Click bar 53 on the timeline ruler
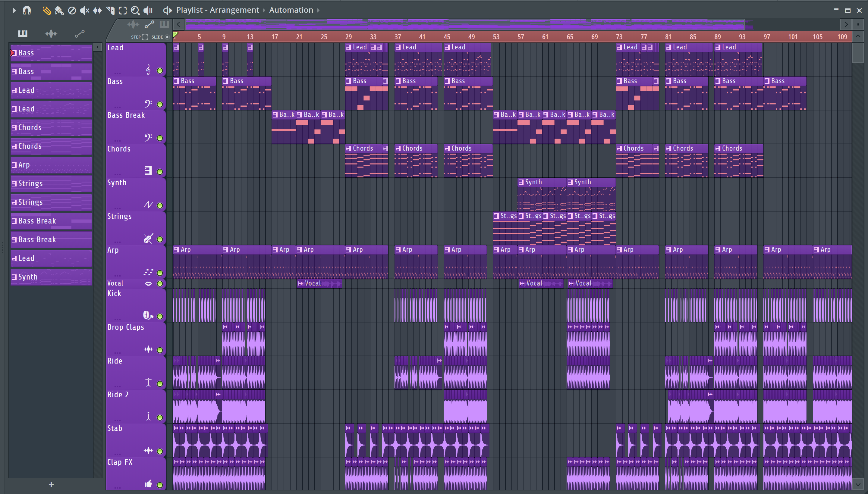868x494 pixels. (x=496, y=37)
